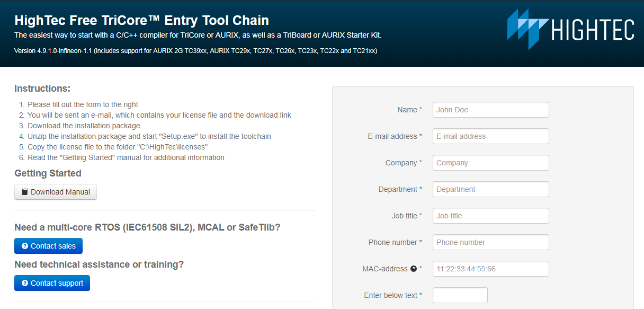Image resolution: width=644 pixels, height=309 pixels.
Task: Click instruction 'Please fill out the form to the right'
Action: click(x=83, y=104)
